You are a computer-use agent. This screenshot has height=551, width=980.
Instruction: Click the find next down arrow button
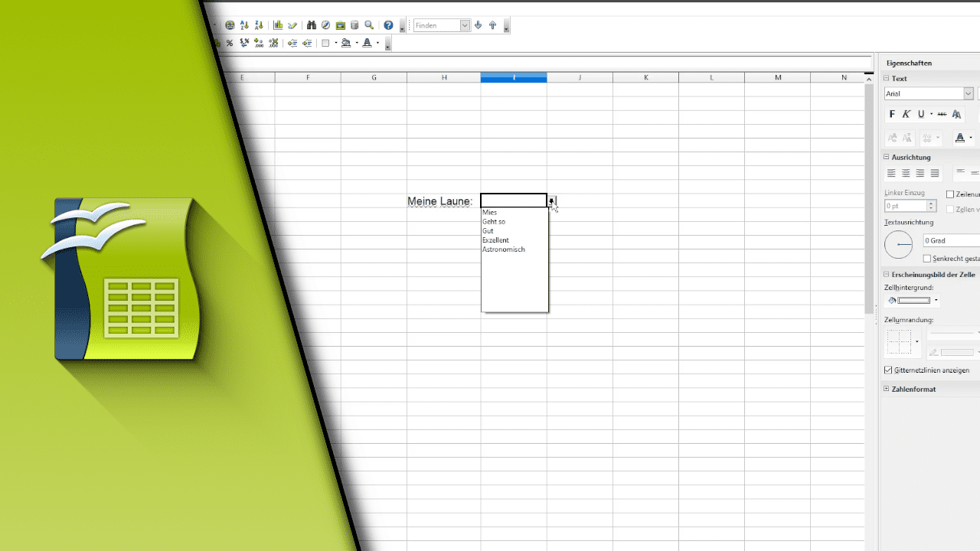(479, 25)
